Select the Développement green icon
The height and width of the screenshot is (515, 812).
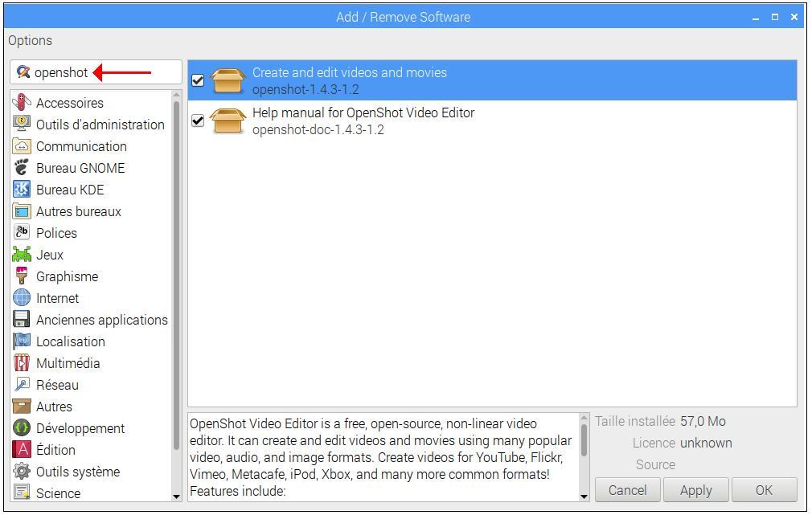tap(21, 428)
